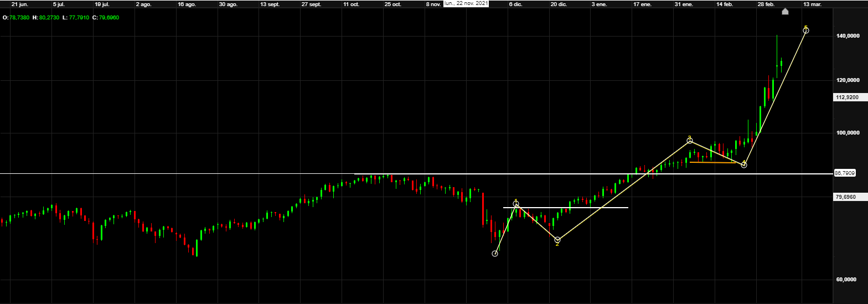Click the '17 ene.' date axis label
This screenshot has height=304, width=868.
(x=643, y=4)
